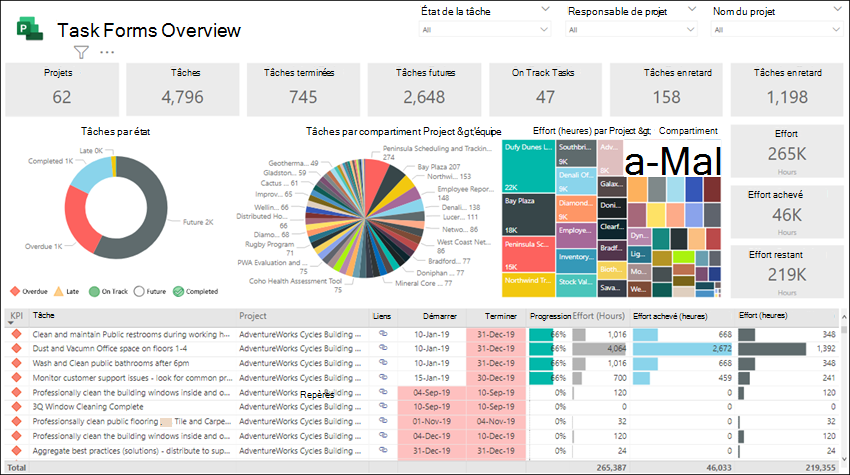Open link icon for Dust and Vacuum row

pyautogui.click(x=383, y=348)
